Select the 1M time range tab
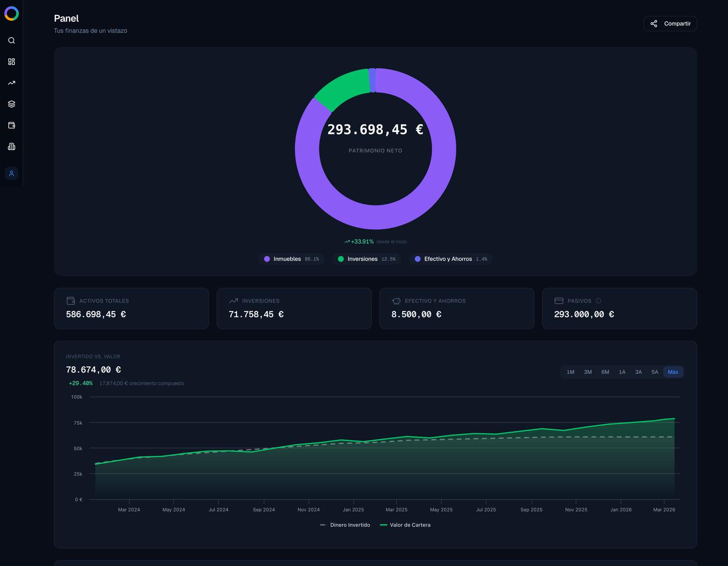728x566 pixels. click(x=571, y=372)
